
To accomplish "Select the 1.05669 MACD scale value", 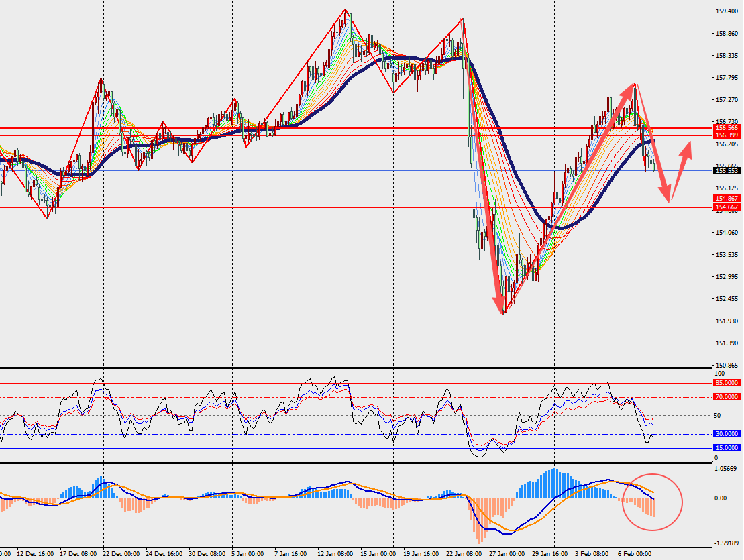I will tap(727, 469).
